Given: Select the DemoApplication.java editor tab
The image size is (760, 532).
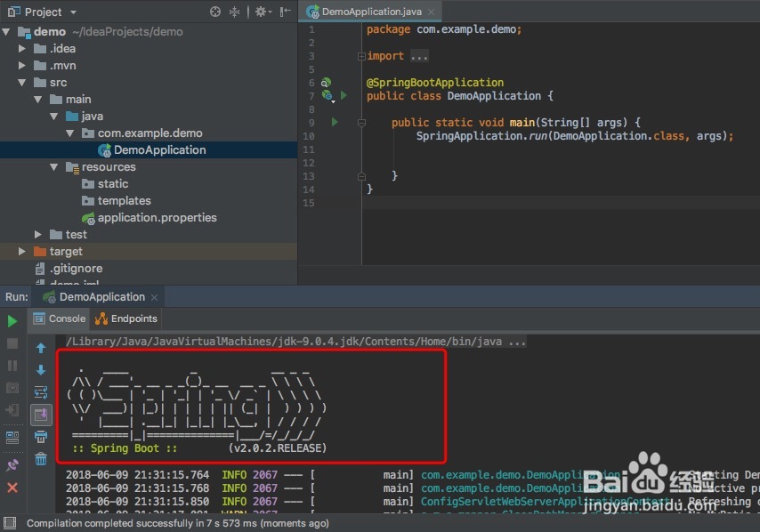Looking at the screenshot, I should pos(371,12).
